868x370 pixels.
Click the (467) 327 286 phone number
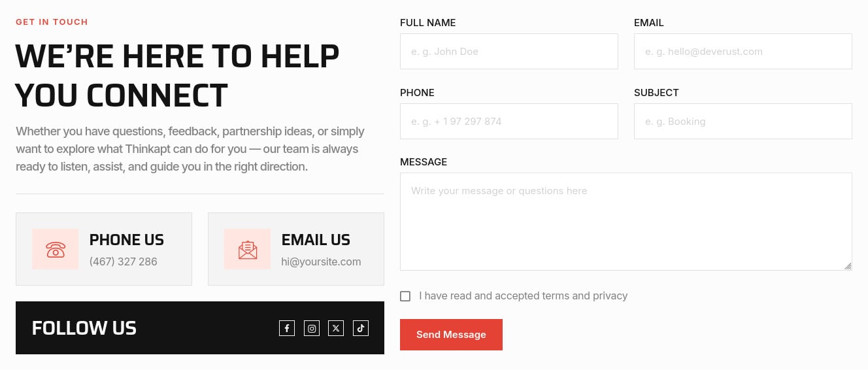124,261
